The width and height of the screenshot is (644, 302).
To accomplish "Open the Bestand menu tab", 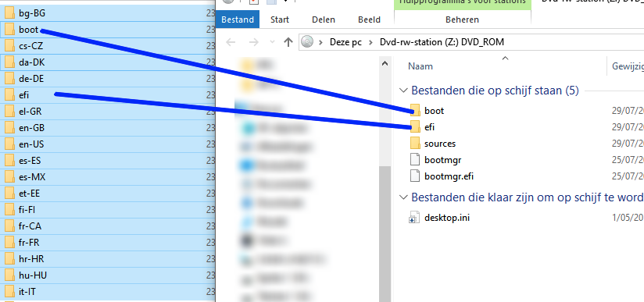I will [238, 20].
